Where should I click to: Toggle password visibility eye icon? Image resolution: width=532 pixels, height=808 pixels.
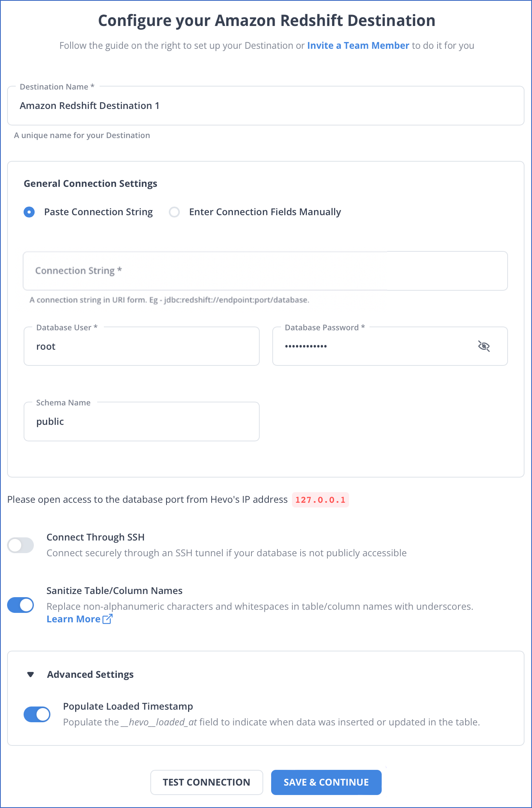click(x=484, y=346)
